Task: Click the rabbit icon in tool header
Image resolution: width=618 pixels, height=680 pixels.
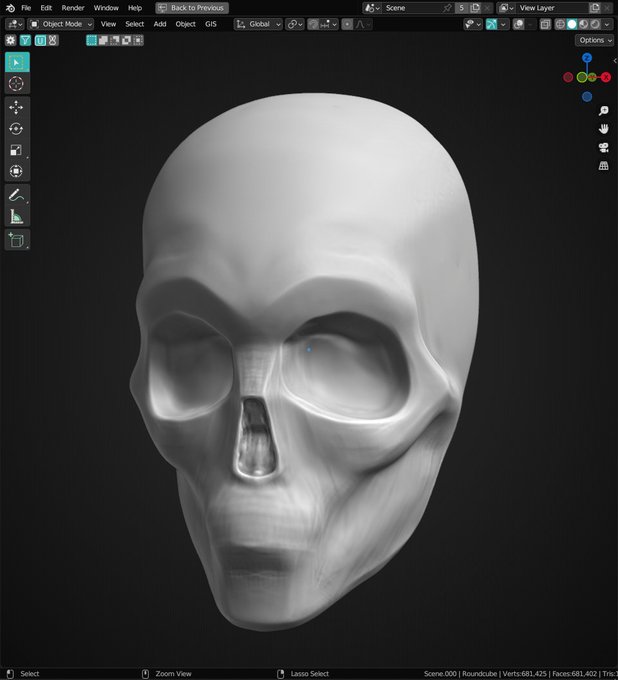Action: pyautogui.click(x=53, y=40)
